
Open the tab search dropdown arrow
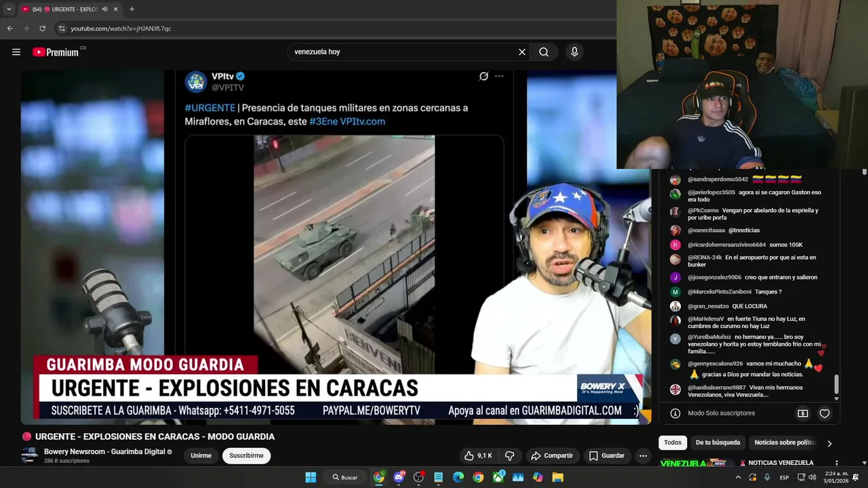point(9,9)
